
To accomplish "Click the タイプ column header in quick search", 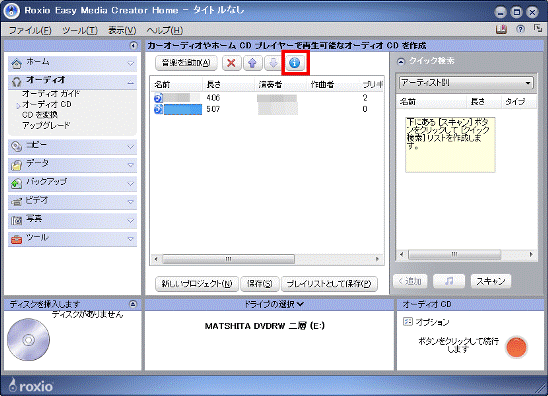I will click(x=518, y=102).
